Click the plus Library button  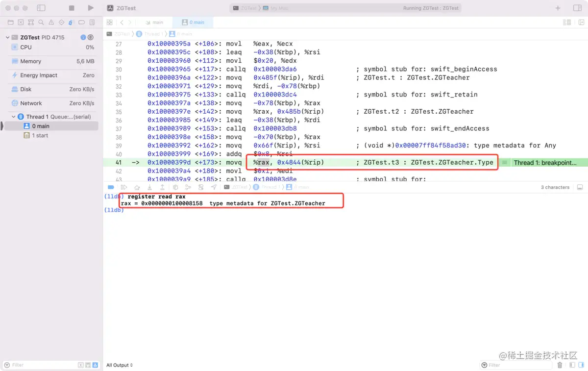pos(558,8)
